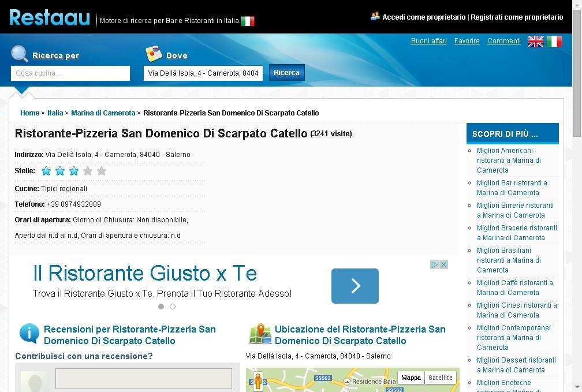Click the SCOPRI DI PIÙ sidebar header
Image resolution: width=582 pixels, height=392 pixels.
513,133
